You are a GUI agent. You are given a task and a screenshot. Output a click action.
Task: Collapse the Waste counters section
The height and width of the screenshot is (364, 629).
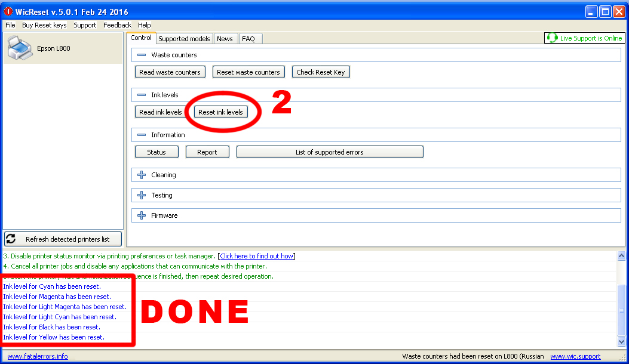click(x=141, y=55)
